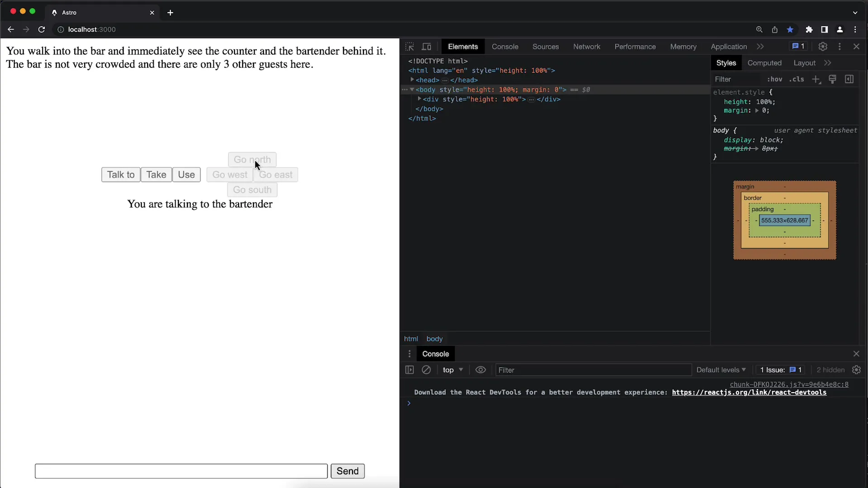Image resolution: width=868 pixels, height=488 pixels.
Task: Expand the div height 100% node
Action: tap(419, 99)
